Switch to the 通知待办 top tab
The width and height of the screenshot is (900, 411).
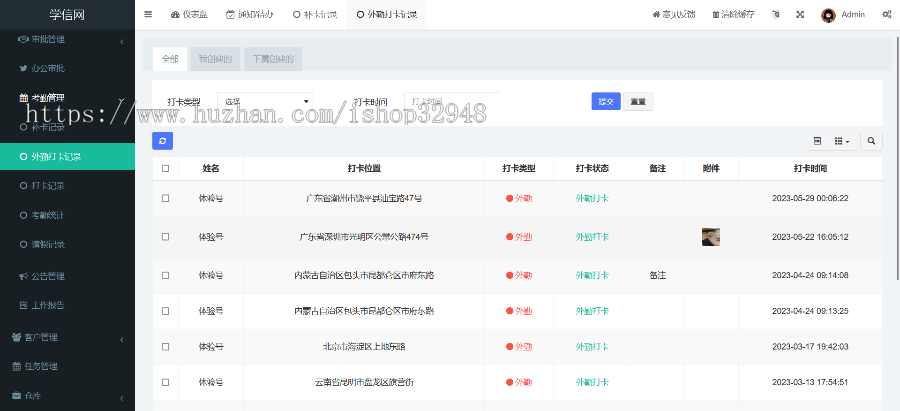[x=249, y=15]
